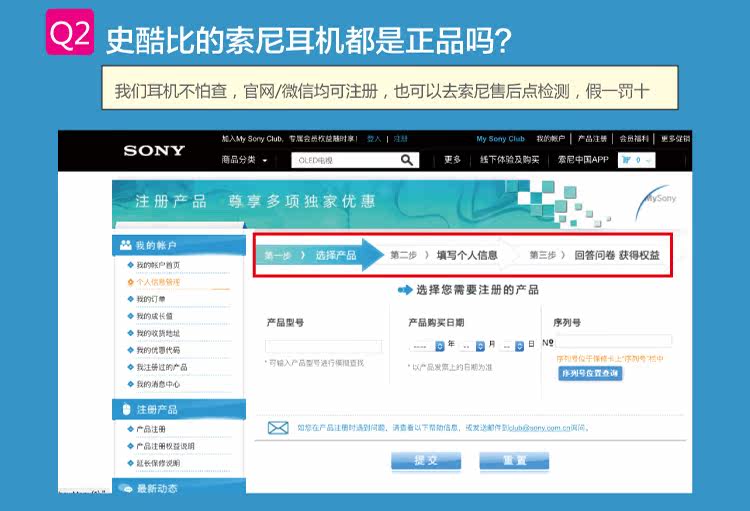This screenshot has width=750, height=511.
Task: Open 产品注册权益说明 in sidebar
Action: point(165,446)
